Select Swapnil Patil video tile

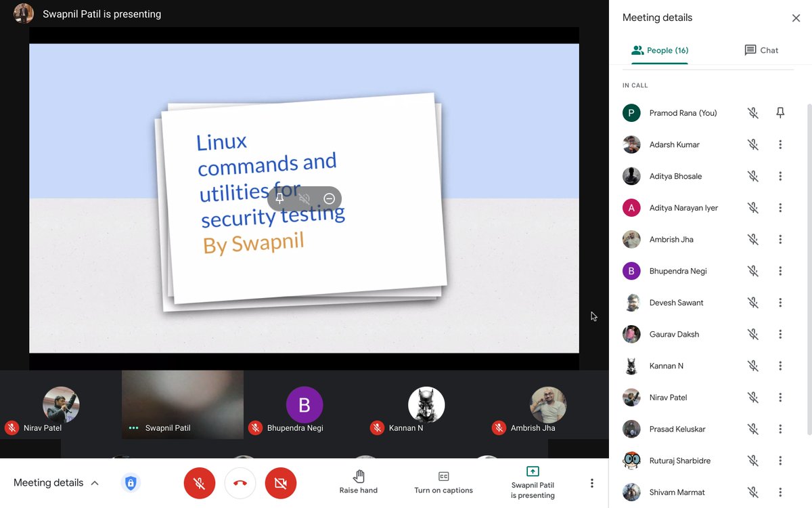click(183, 405)
